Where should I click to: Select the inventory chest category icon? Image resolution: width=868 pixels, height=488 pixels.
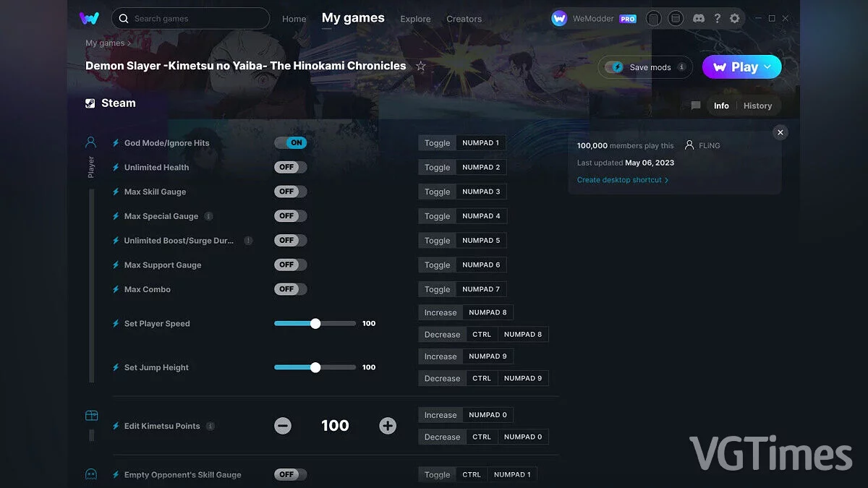click(x=91, y=416)
